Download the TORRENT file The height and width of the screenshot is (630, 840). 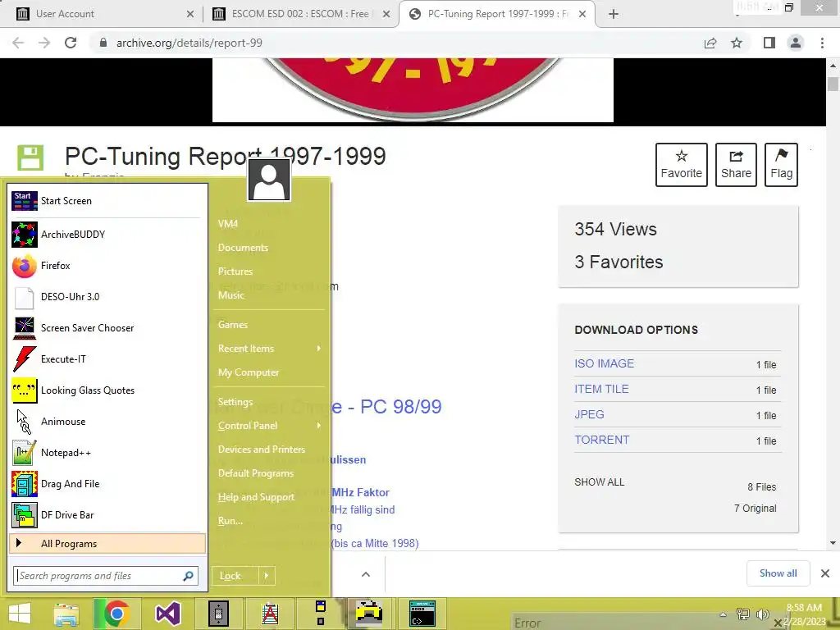pyautogui.click(x=601, y=440)
